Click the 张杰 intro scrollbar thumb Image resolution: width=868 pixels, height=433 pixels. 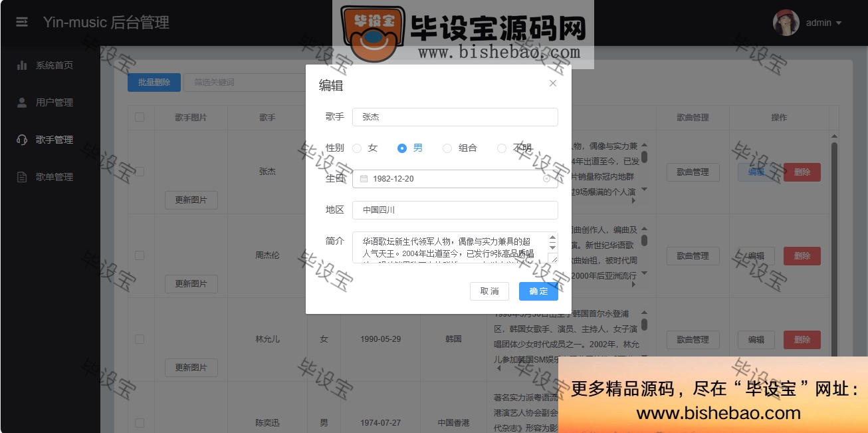pos(644,157)
